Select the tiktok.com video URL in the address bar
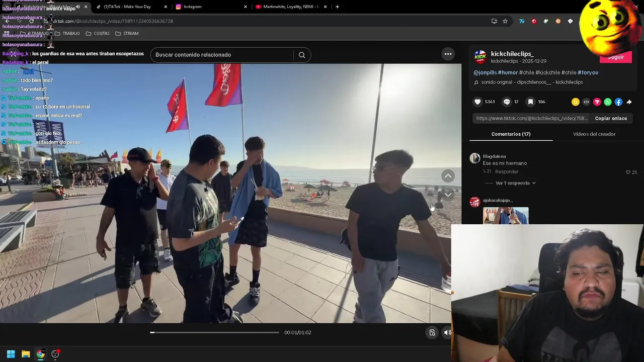Viewport: 644px width, 362px height. [113, 21]
